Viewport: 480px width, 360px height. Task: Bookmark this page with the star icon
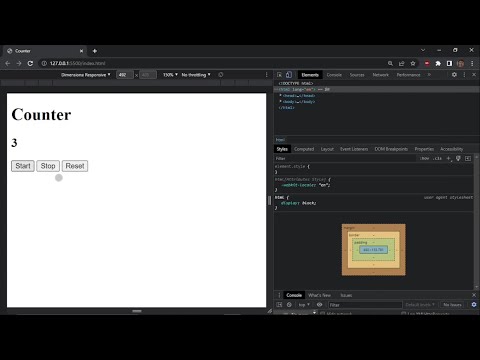[413, 63]
